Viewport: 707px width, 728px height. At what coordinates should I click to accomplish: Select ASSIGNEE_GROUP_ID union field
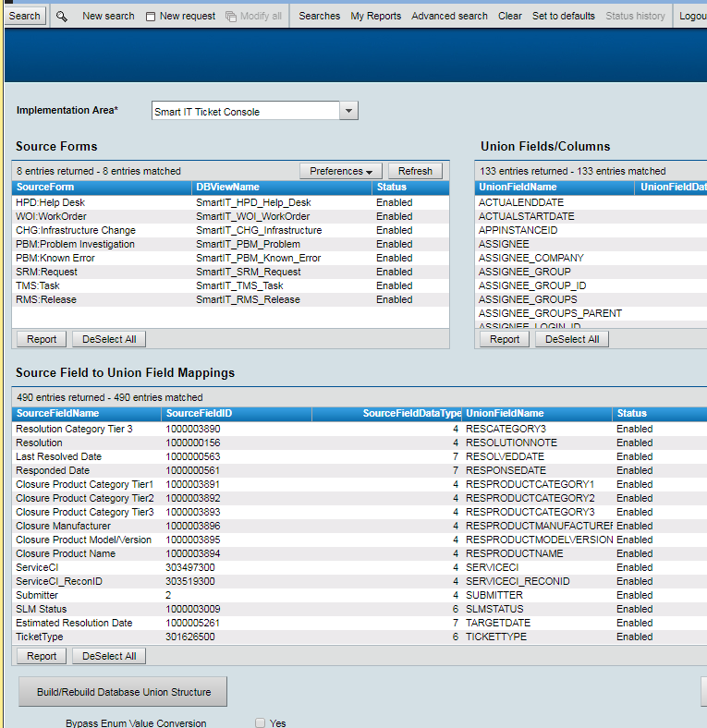(x=591, y=285)
